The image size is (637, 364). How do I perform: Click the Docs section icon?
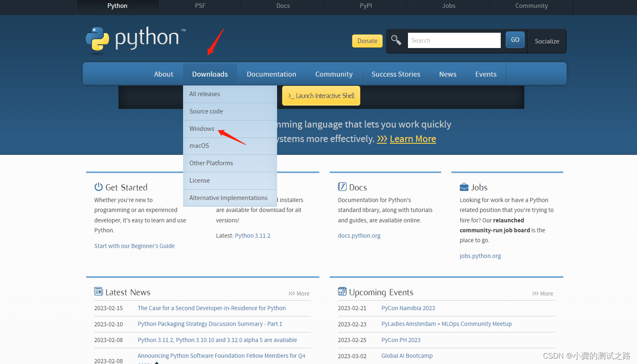tap(342, 187)
